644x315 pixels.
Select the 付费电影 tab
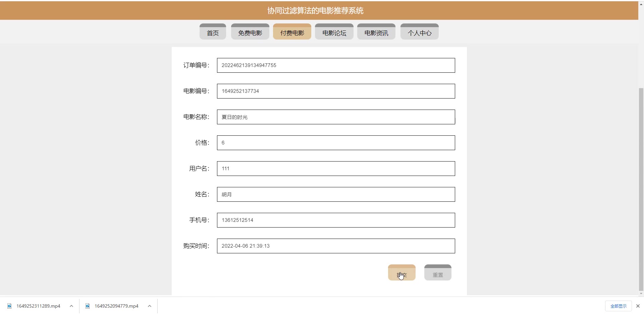[292, 31]
